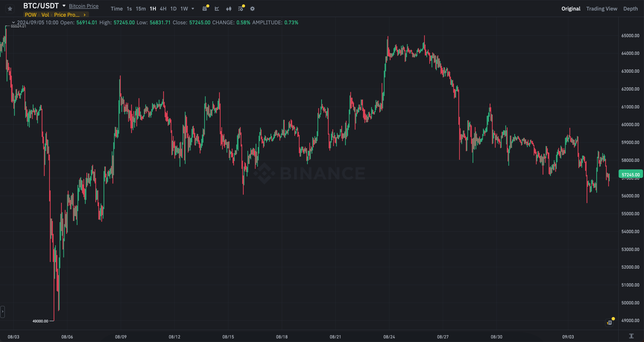Click the 08/15 date axis label

pos(228,337)
